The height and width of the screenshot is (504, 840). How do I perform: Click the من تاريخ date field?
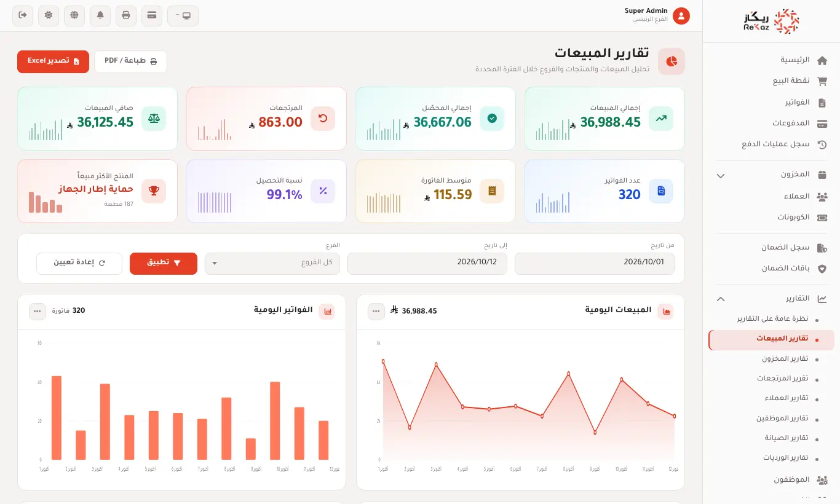pos(595,263)
